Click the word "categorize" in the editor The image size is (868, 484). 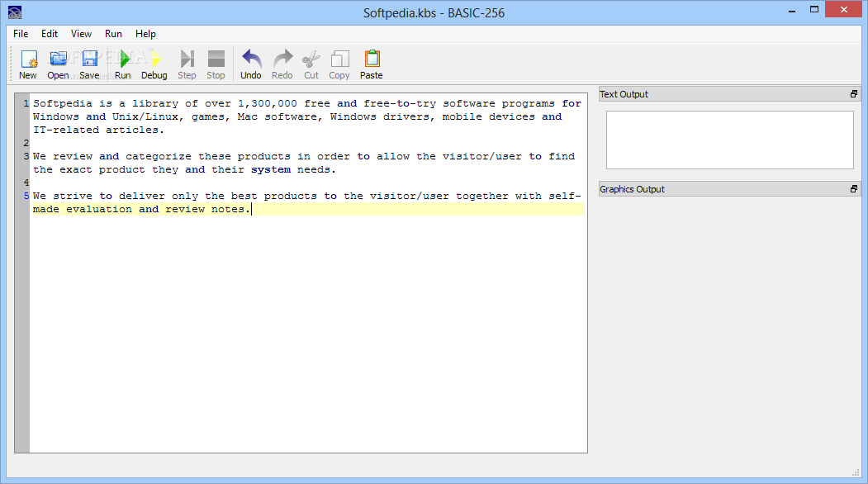click(x=159, y=156)
